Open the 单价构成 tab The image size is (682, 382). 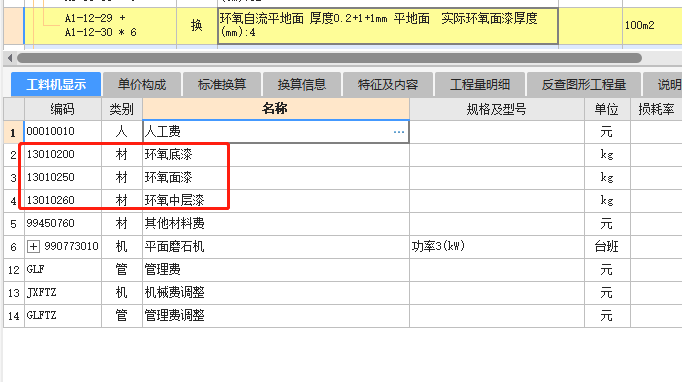coord(142,84)
